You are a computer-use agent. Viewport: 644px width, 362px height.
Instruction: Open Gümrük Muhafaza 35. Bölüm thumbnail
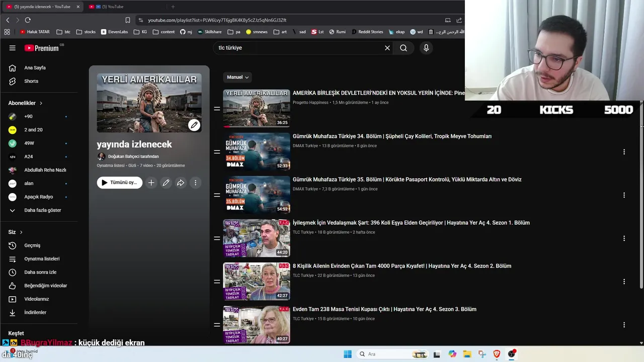click(x=257, y=195)
